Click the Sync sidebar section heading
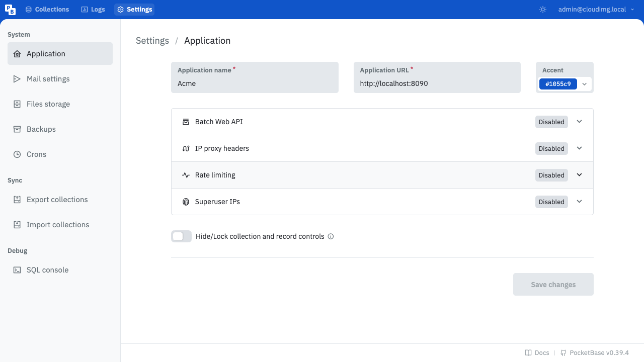The height and width of the screenshot is (362, 644). 15,180
